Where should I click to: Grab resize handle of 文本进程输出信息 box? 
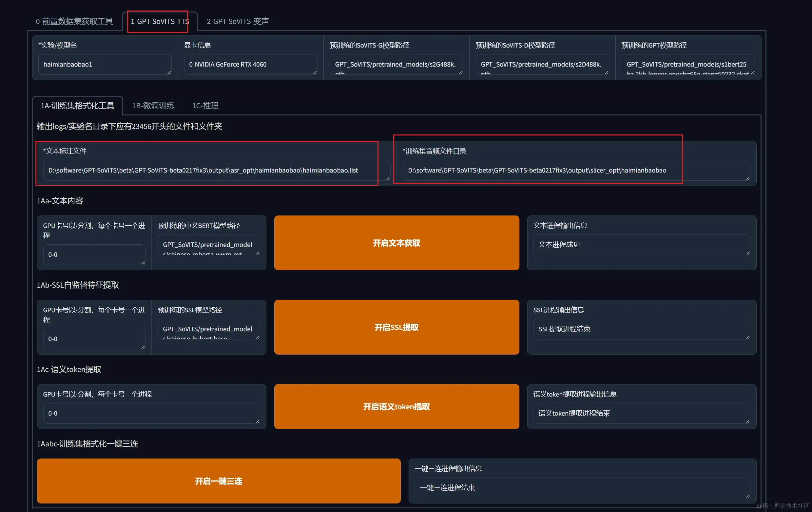point(747,253)
